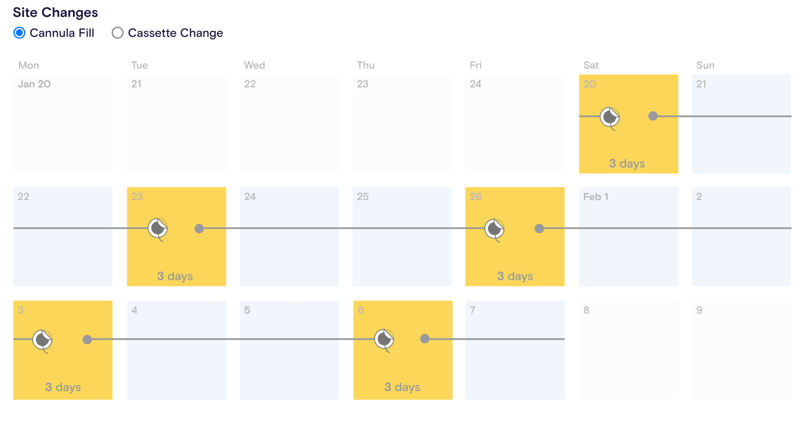Screen dimensions: 800x422
Task: Select the Cassette Change radio button
Action: tap(117, 33)
